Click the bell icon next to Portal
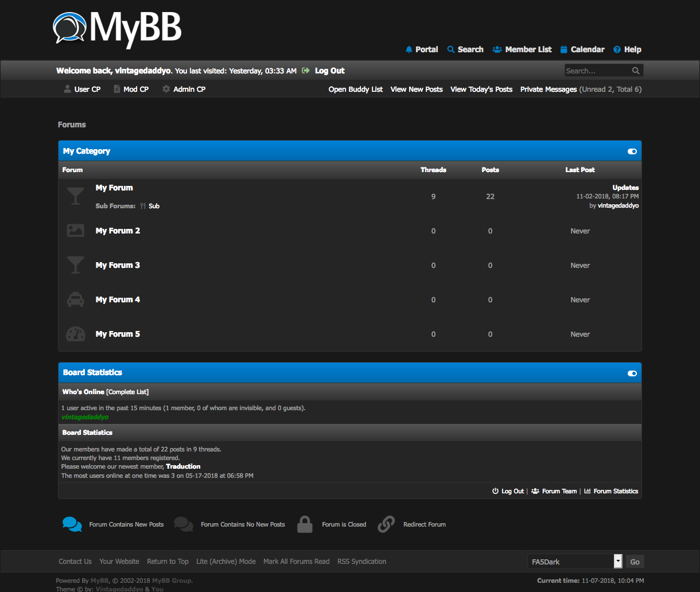 point(409,49)
